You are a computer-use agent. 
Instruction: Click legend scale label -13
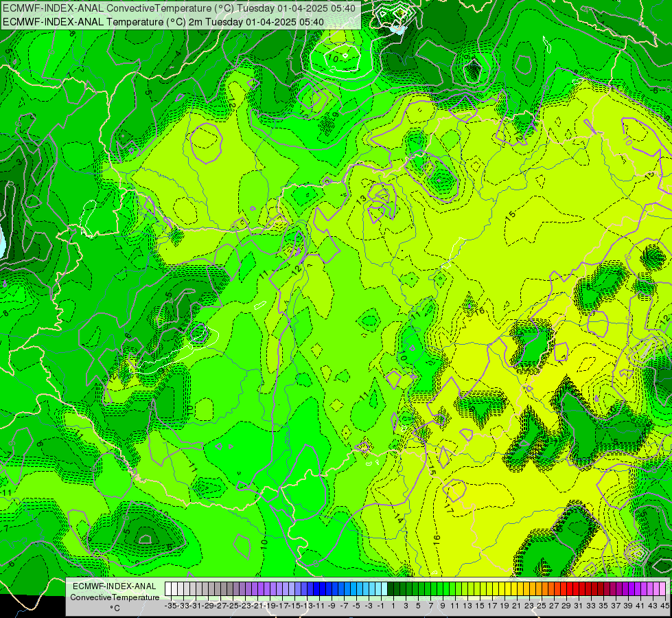point(308,606)
